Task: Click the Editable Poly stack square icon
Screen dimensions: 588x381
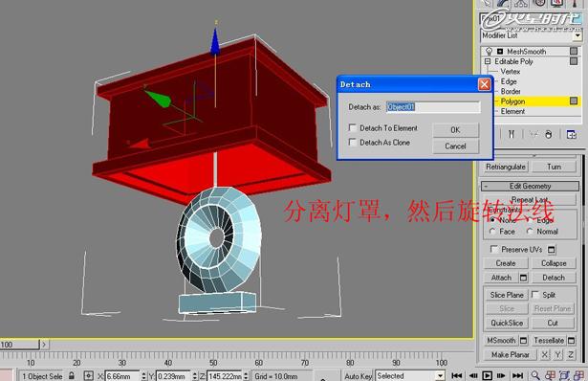Action: (574, 61)
